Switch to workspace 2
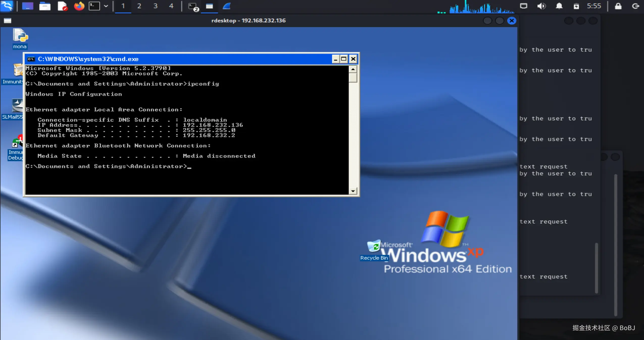This screenshot has height=340, width=644. click(139, 6)
